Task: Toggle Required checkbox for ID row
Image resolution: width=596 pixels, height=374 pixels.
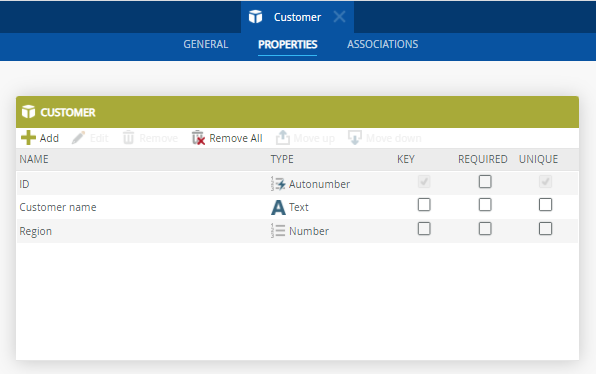Action: (x=485, y=182)
